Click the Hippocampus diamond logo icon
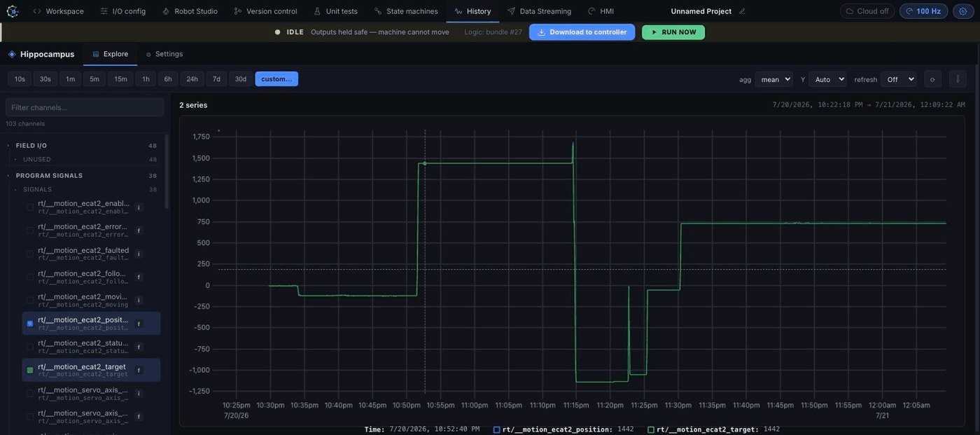Screen dimensions: 980x435 point(12,54)
